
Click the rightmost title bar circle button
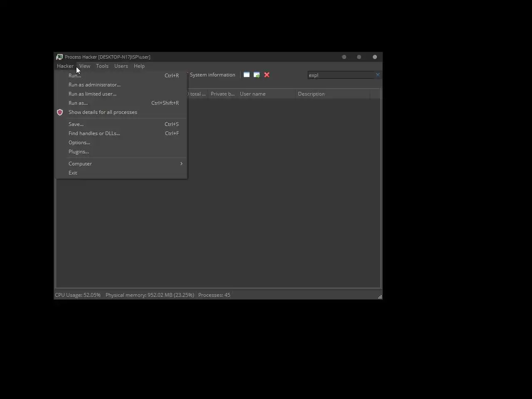tap(375, 57)
